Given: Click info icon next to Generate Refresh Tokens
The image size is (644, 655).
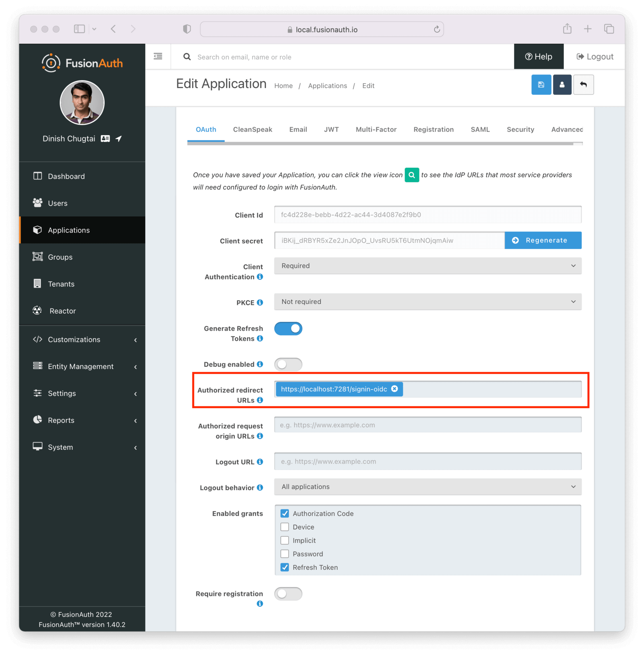Looking at the screenshot, I should 260,338.
